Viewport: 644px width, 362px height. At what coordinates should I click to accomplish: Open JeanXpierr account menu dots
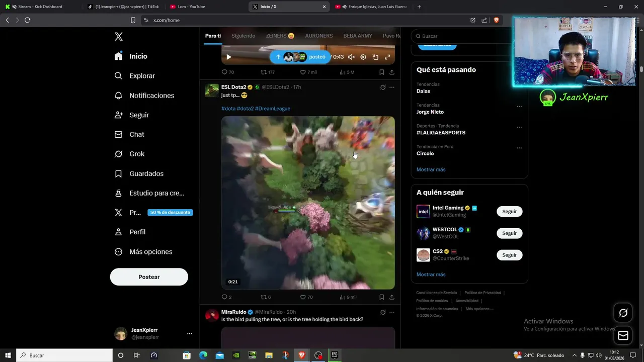(x=190, y=334)
